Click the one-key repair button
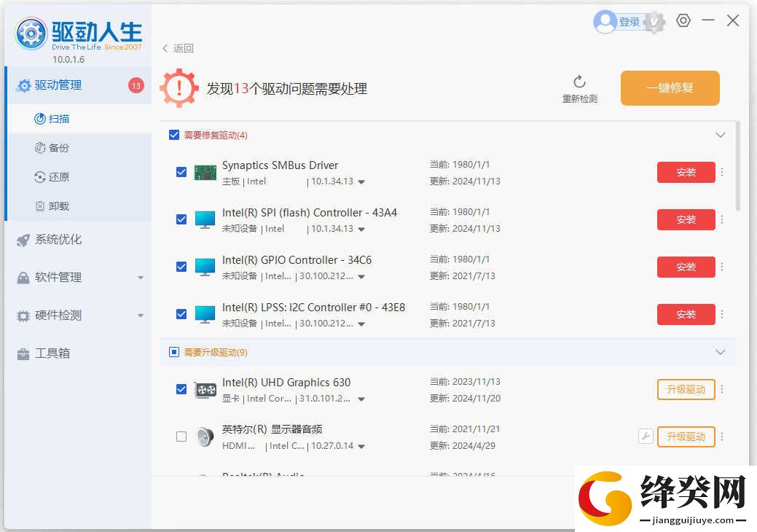The height and width of the screenshot is (532, 757). (670, 88)
